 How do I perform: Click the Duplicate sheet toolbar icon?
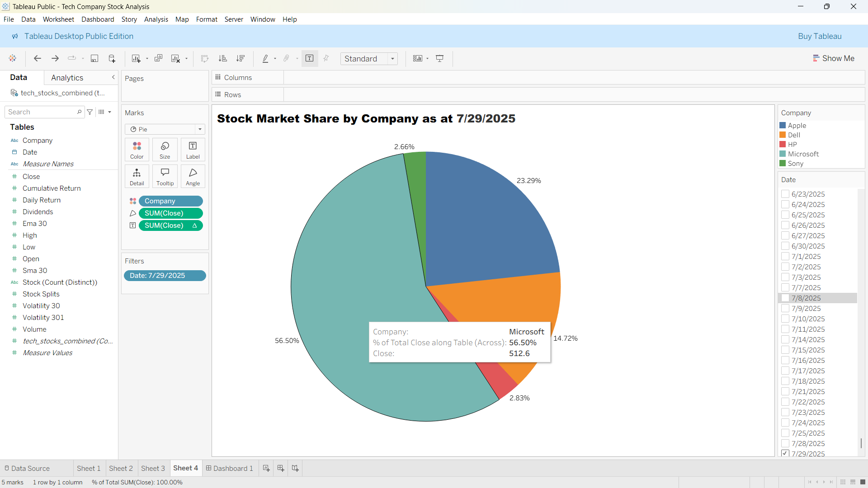point(158,58)
